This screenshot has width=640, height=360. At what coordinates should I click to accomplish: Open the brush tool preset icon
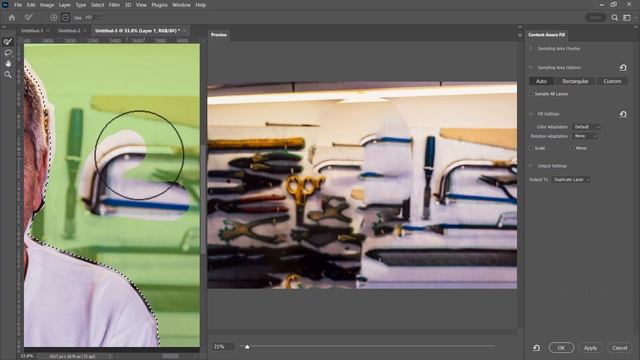28,18
